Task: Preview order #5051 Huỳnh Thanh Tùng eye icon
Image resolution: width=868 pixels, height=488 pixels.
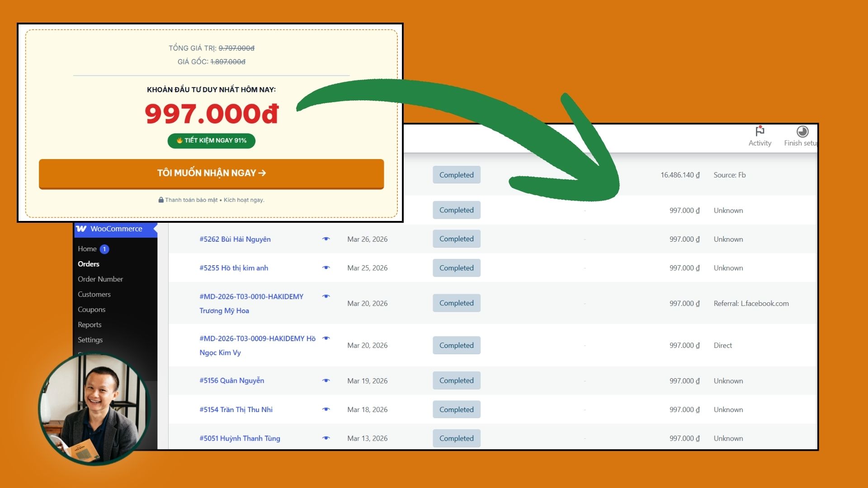Action: [x=326, y=438]
